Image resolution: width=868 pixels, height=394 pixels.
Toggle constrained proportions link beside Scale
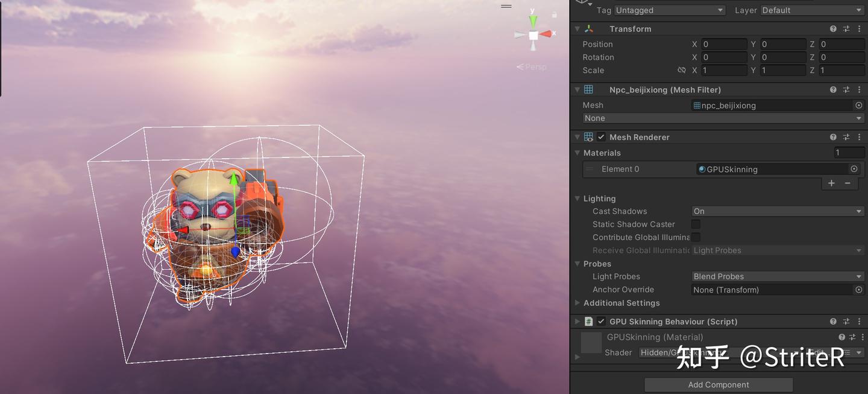pos(682,70)
